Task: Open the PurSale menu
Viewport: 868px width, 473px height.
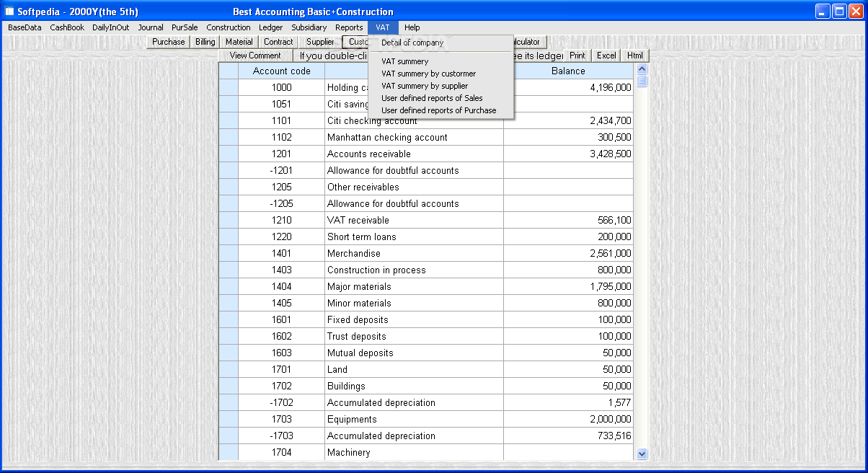Action: pos(185,27)
